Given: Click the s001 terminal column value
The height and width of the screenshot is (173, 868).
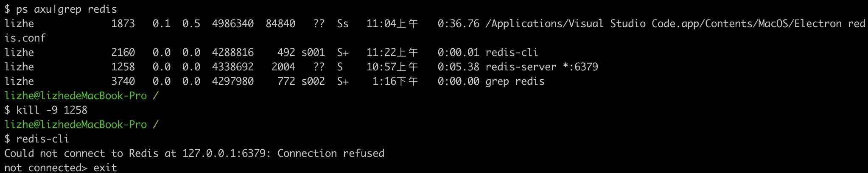Looking at the screenshot, I should (313, 53).
